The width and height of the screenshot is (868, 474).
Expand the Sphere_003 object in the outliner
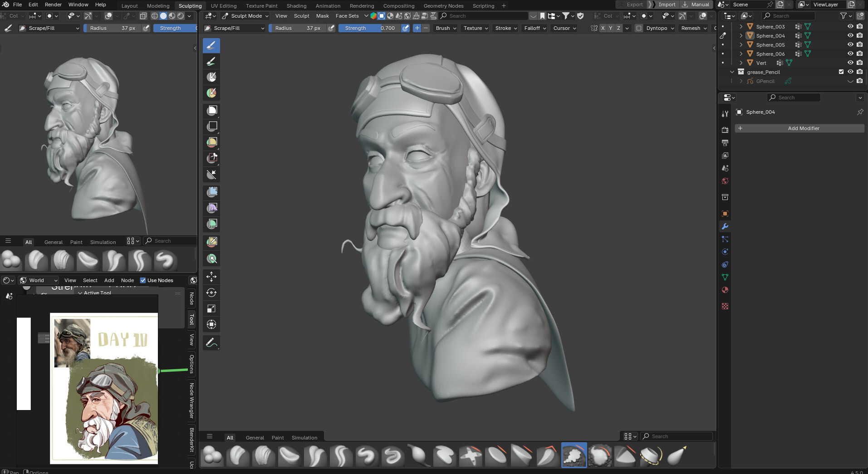741,26
